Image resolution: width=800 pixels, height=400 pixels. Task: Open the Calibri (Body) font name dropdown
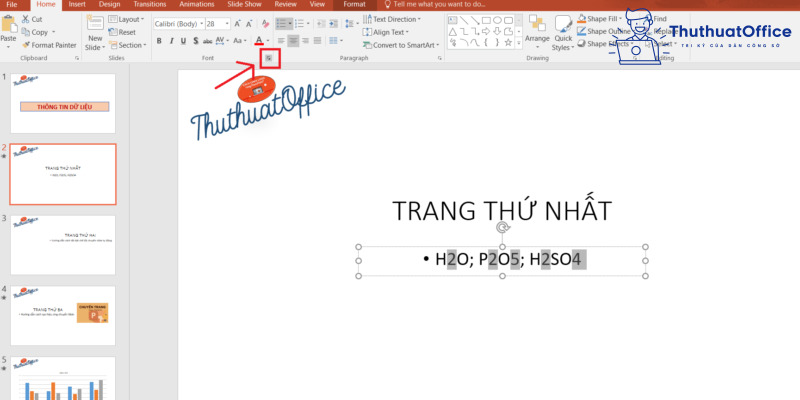[202, 24]
